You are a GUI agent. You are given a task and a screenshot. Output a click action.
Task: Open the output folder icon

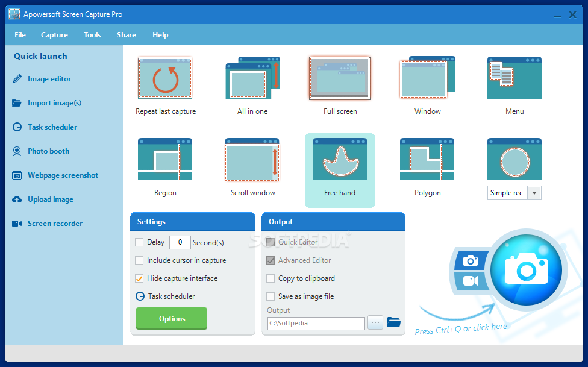click(393, 322)
